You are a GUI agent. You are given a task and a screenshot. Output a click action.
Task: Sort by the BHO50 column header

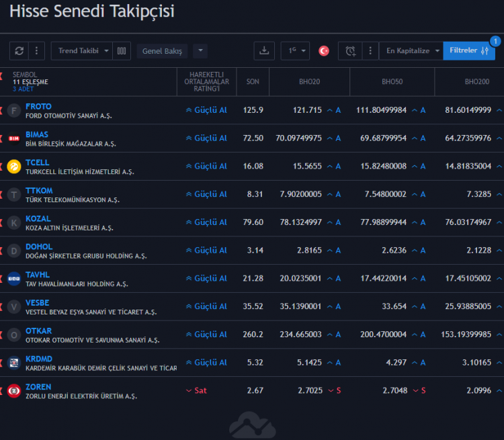[x=392, y=82]
